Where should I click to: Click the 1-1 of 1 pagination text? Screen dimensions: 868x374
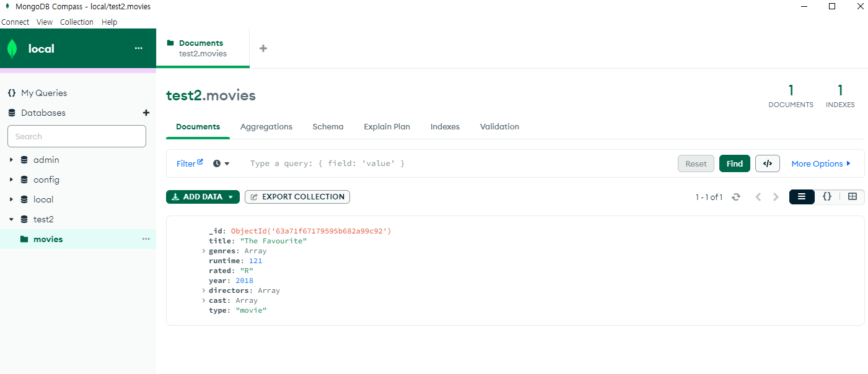coord(709,197)
